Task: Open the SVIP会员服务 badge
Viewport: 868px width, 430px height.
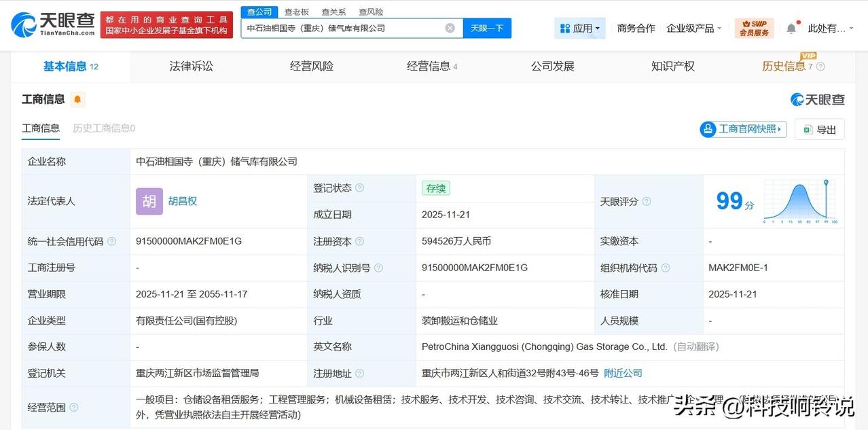Action: 753,28
